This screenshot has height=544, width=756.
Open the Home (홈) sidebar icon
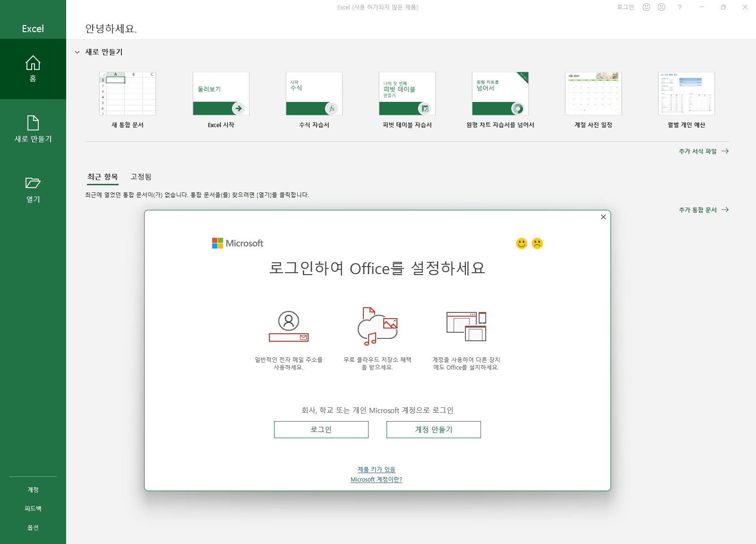(33, 63)
